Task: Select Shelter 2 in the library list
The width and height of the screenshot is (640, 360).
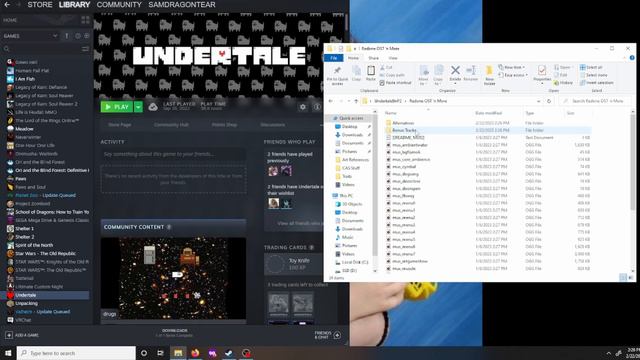Action: click(x=24, y=237)
